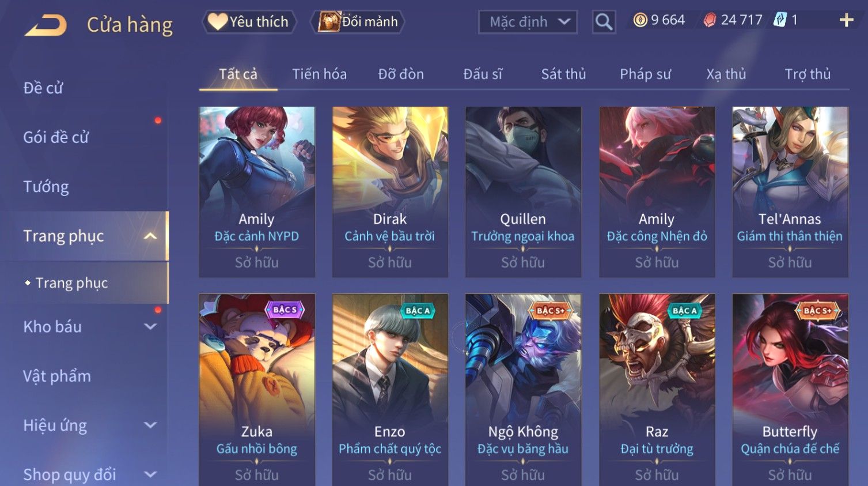The image size is (868, 486).
Task: Select the Butterfly Quận chúa đế chế skin
Action: point(790,390)
